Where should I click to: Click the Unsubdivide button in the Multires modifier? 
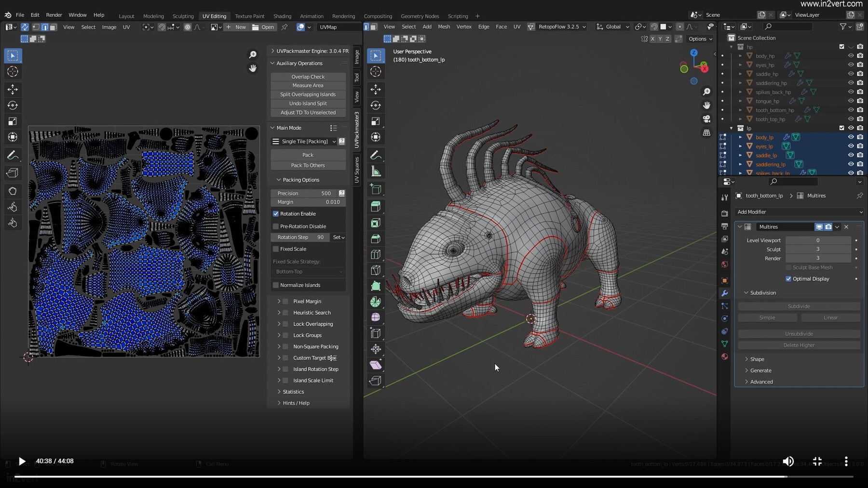[798, 333]
